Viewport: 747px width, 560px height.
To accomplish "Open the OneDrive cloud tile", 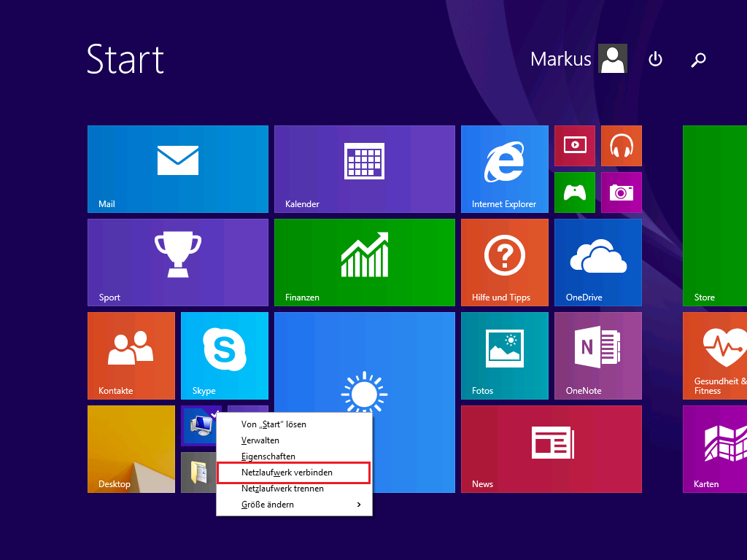I will coord(598,262).
